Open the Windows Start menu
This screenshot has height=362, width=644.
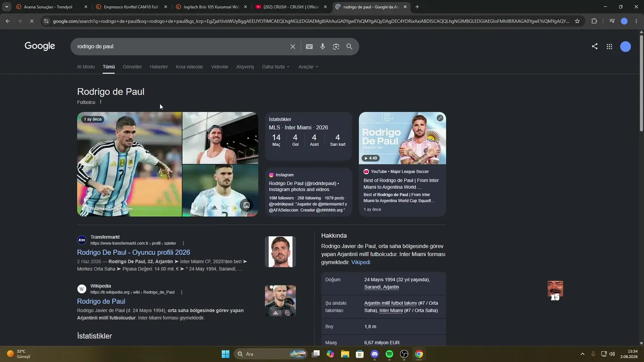point(225,354)
